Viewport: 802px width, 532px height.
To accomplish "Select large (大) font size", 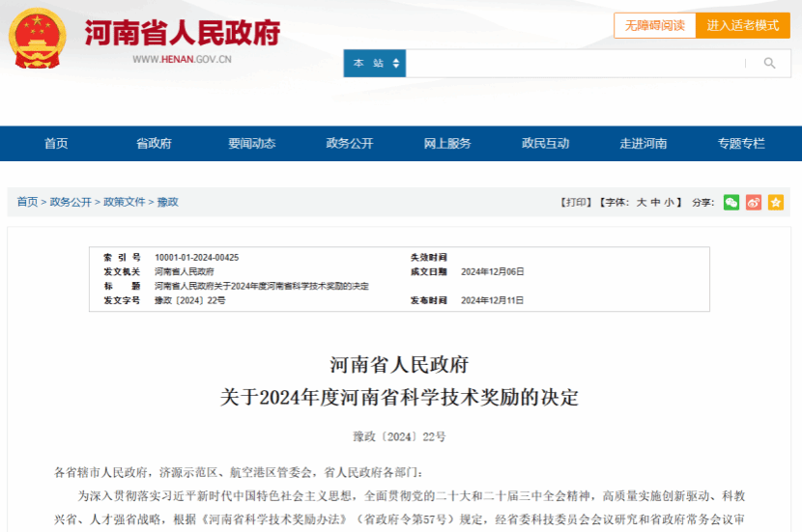I will pos(641,203).
